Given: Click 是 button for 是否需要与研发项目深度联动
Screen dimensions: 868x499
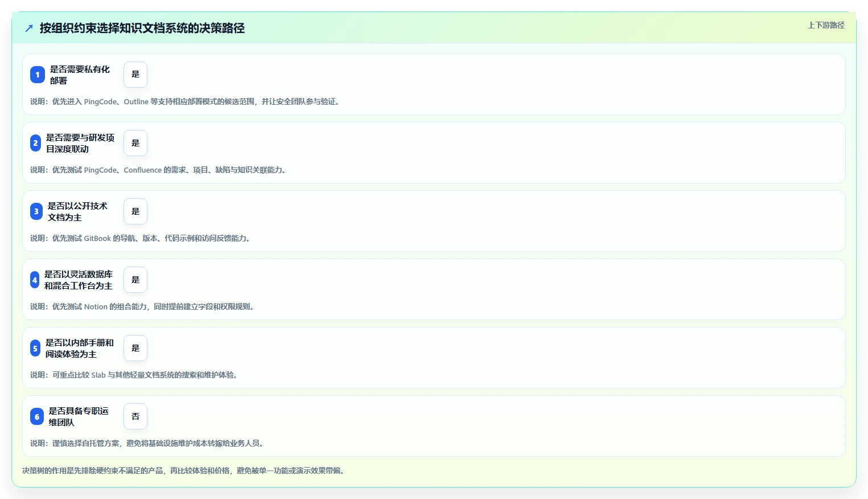Looking at the screenshot, I should 135,143.
